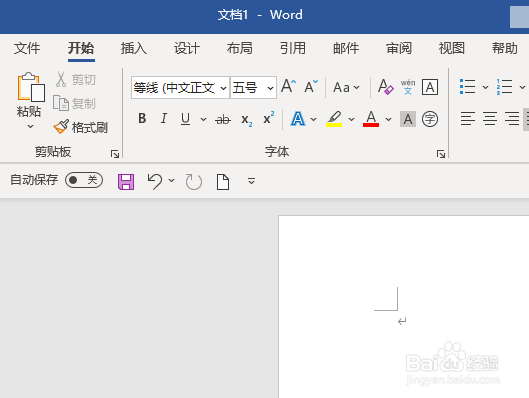Screen dimensions: 529x398
Task: Click the Redo icon
Action: pos(194,182)
